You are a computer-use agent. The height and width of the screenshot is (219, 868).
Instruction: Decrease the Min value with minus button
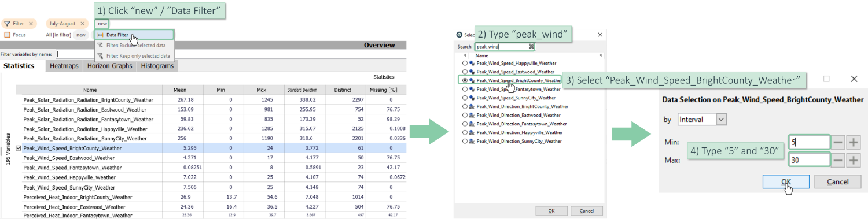838,142
